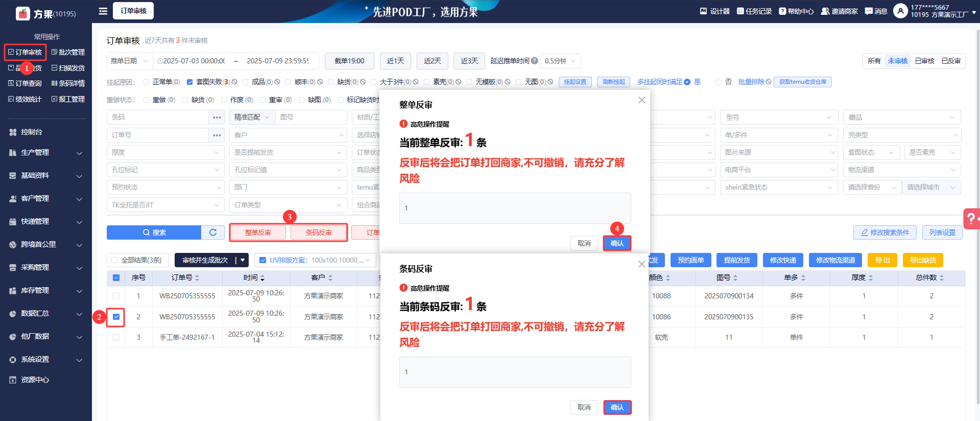980x421 pixels.
Task: Click the refresh icon next to 搜索
Action: pyautogui.click(x=213, y=232)
